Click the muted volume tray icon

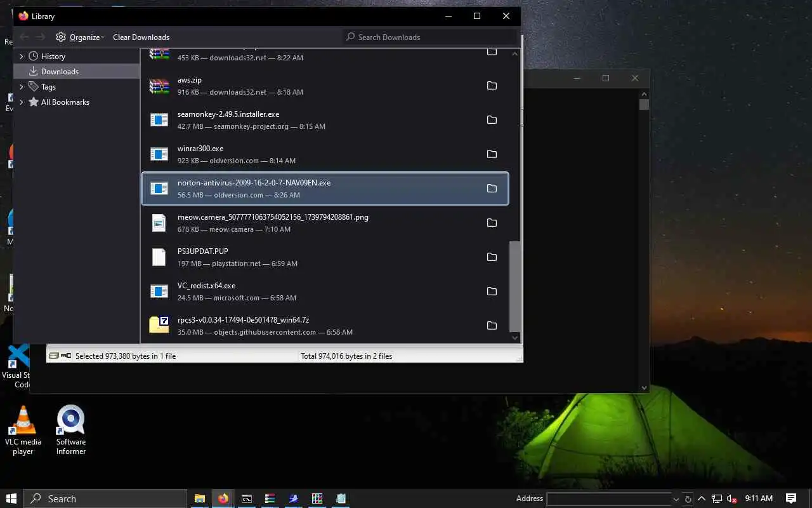pos(731,498)
